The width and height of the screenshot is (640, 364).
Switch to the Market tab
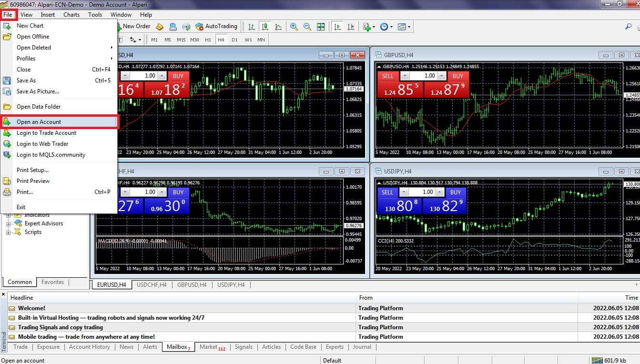tap(212, 347)
